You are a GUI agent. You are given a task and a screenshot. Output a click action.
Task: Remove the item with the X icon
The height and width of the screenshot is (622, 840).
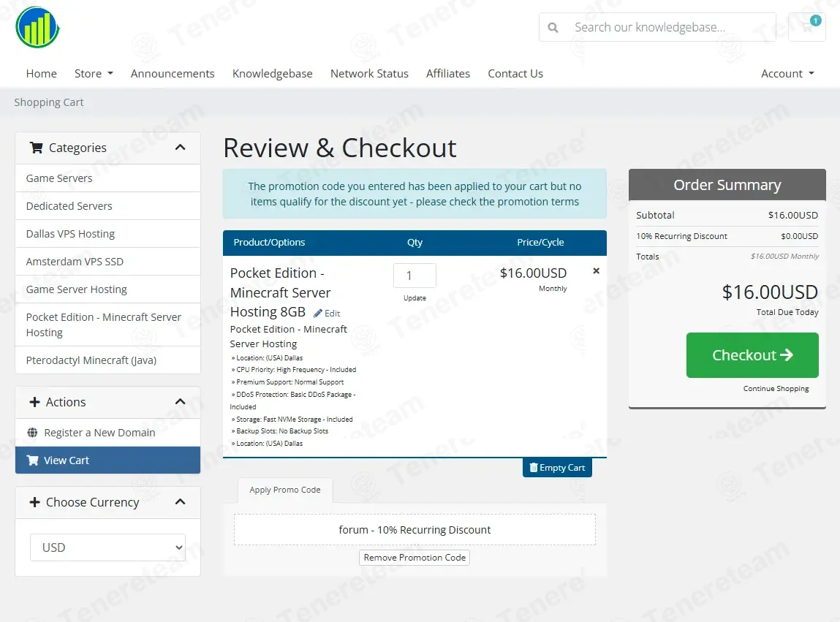(596, 271)
